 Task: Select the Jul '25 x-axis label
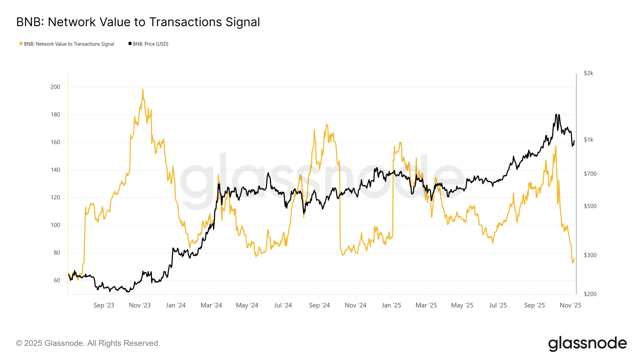tap(498, 305)
